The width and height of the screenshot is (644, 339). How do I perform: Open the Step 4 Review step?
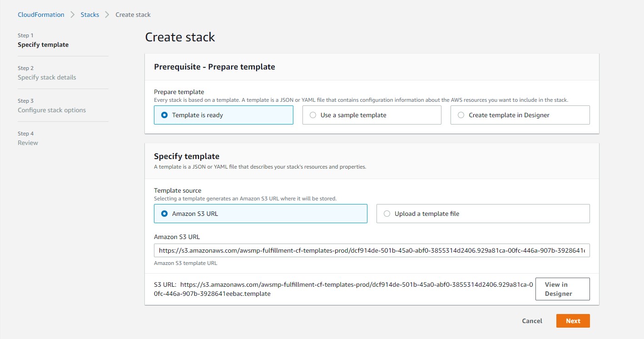[28, 143]
